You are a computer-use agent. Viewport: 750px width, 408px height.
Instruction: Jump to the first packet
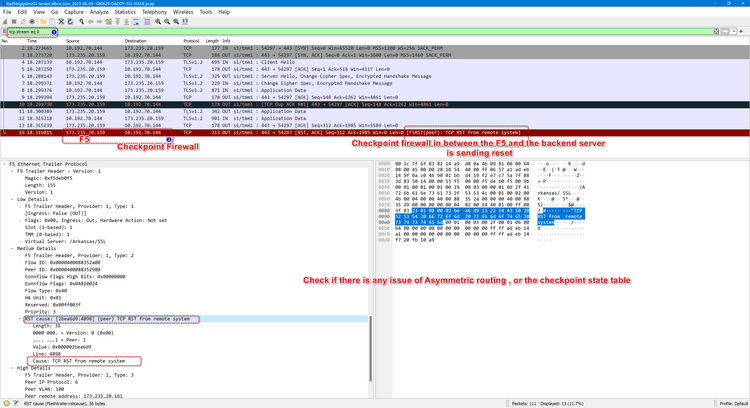click(118, 22)
